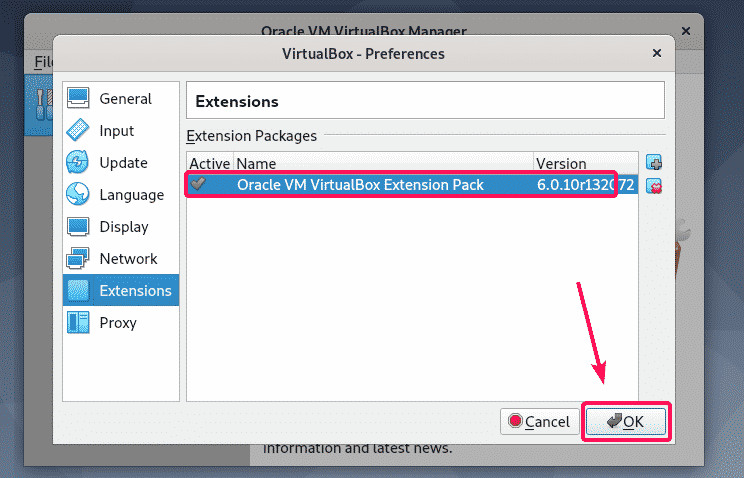
Task: Sort extensions by Version column header
Action: [x=586, y=163]
